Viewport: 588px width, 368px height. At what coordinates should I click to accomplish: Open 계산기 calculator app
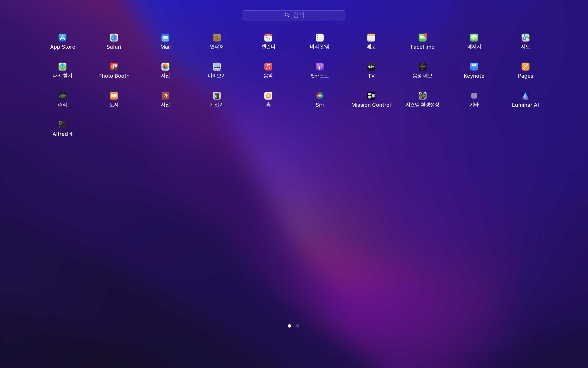[x=217, y=96]
